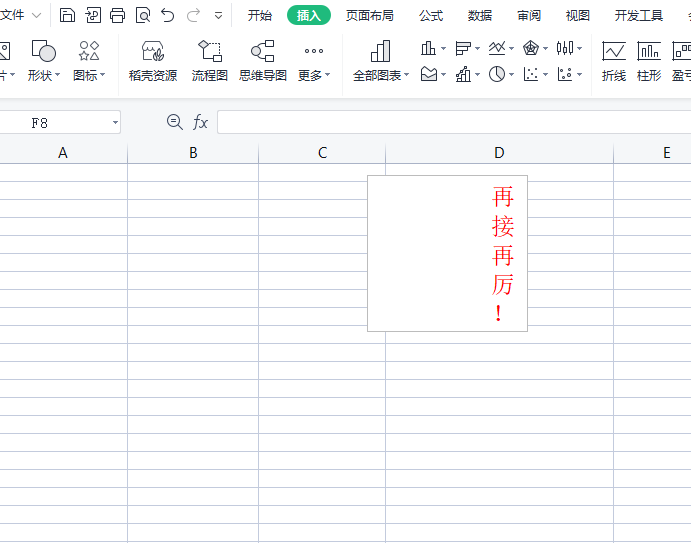
Task: Click the Print icon
Action: (118, 15)
